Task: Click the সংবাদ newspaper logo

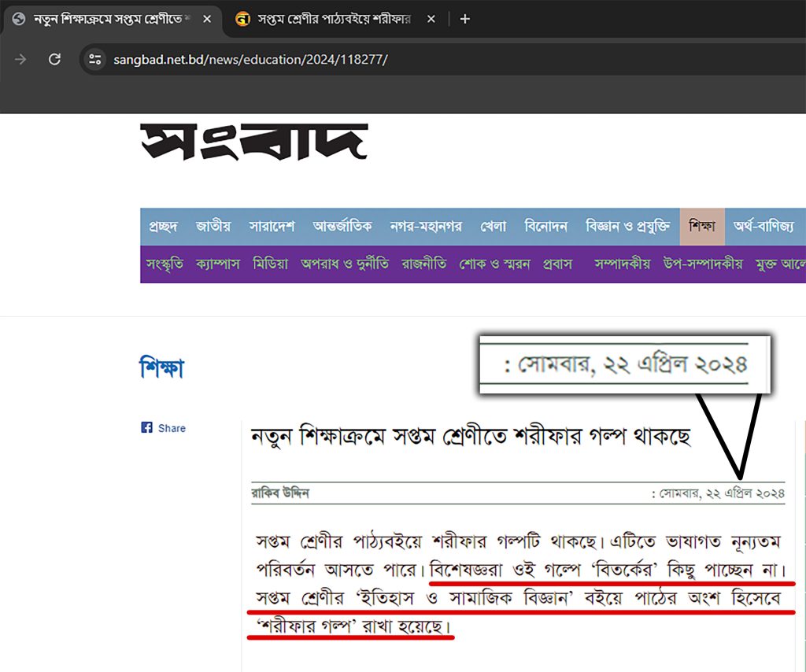Action: (254, 142)
